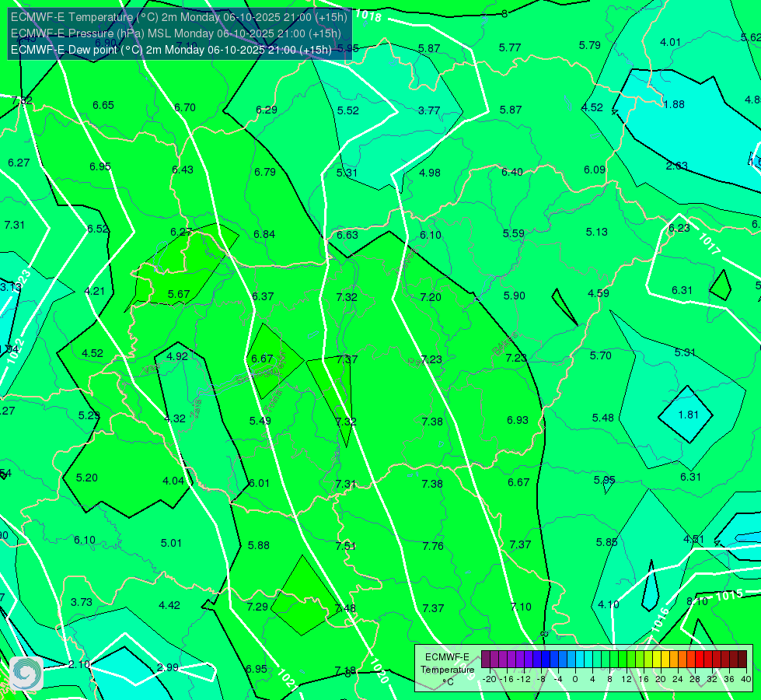
Task: Click the temperature value '3.77'
Action: [429, 110]
